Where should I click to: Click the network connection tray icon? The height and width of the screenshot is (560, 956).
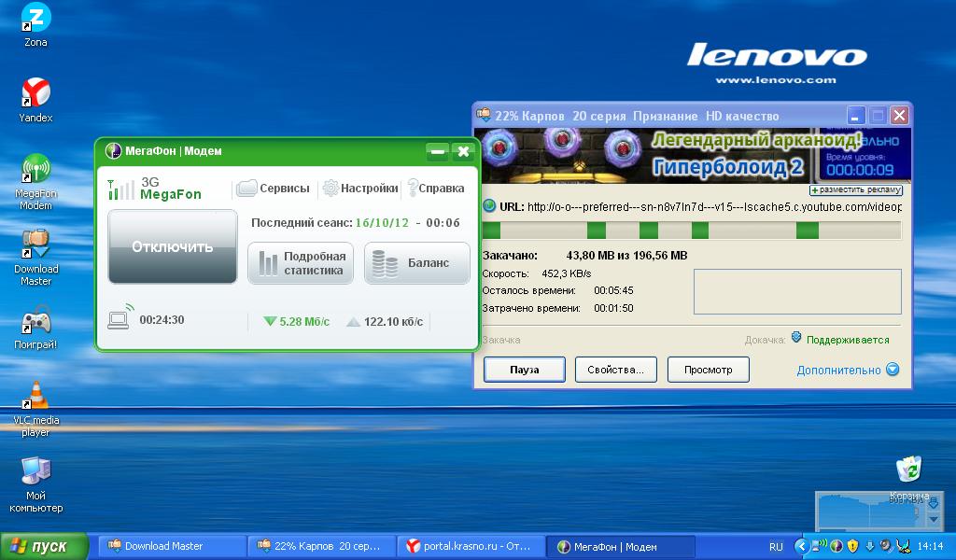(822, 545)
